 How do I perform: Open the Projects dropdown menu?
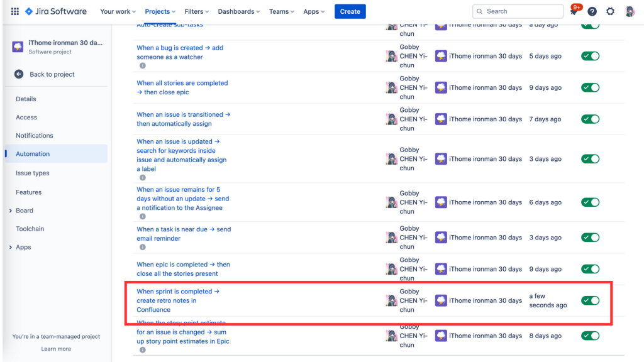tap(160, 11)
